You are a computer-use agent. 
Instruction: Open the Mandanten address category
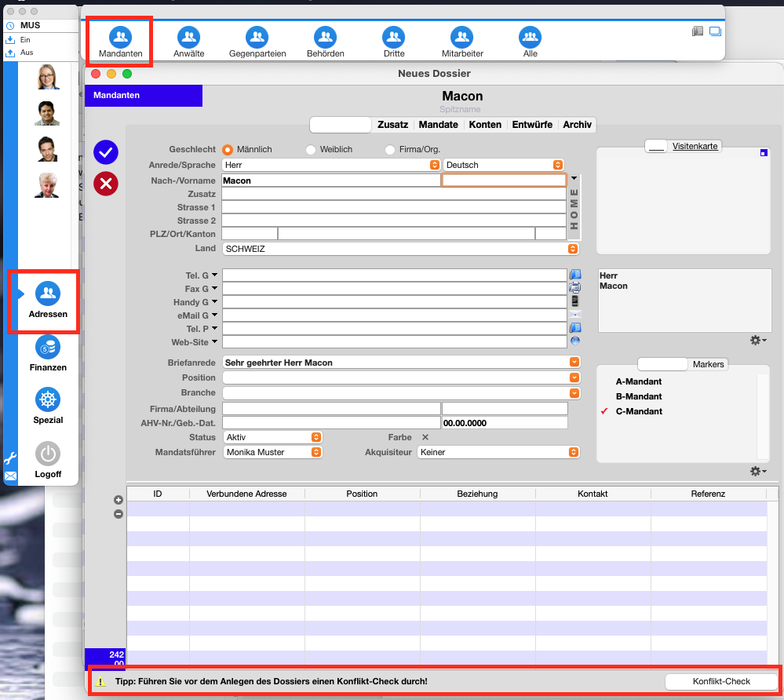click(x=120, y=42)
